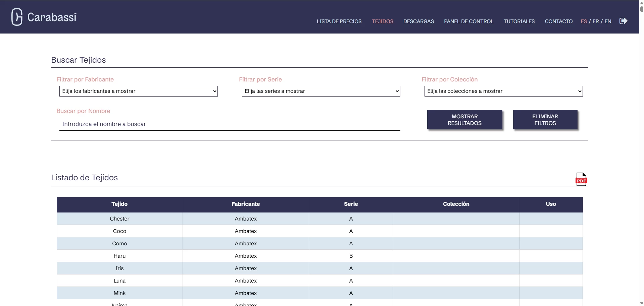Go to the Contacto page

(x=558, y=21)
